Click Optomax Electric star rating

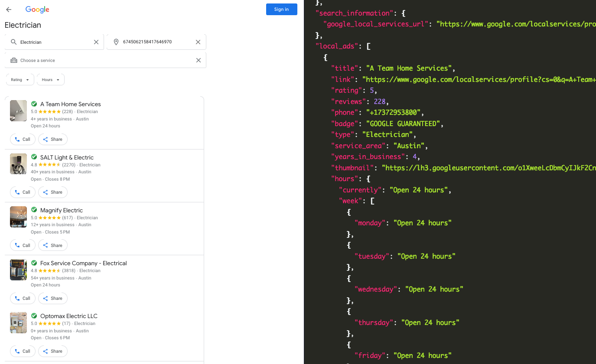[x=50, y=323]
